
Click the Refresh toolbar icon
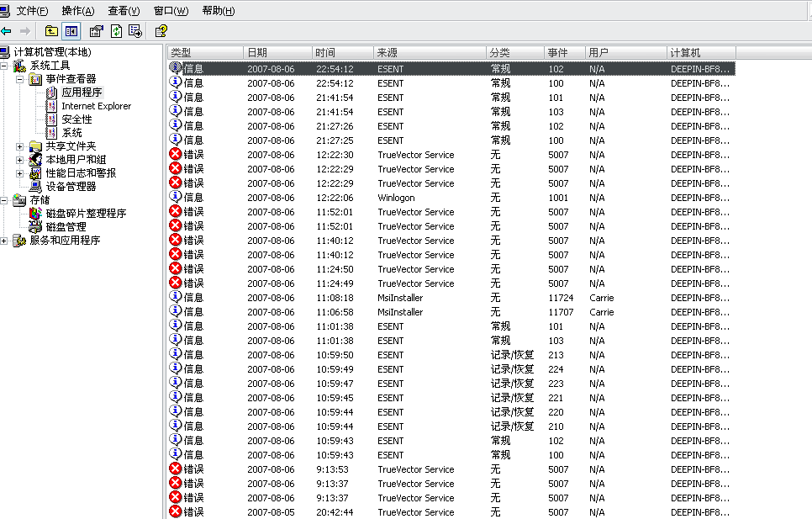pyautogui.click(x=116, y=31)
